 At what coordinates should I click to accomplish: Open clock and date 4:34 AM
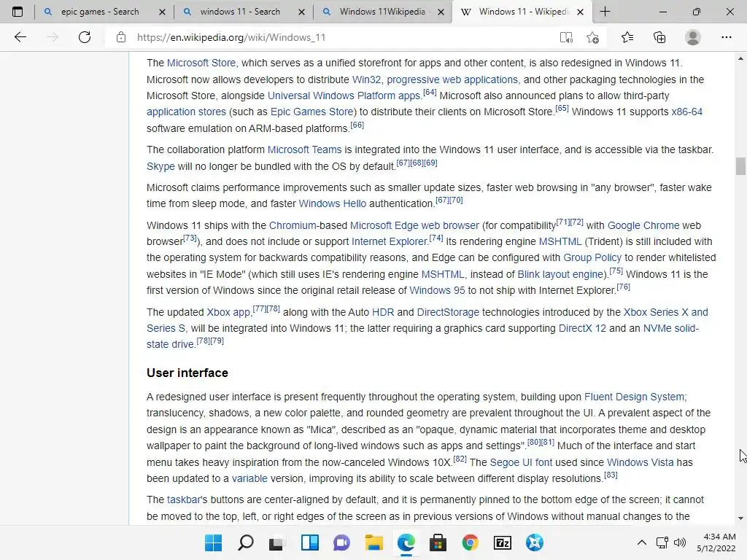716,542
